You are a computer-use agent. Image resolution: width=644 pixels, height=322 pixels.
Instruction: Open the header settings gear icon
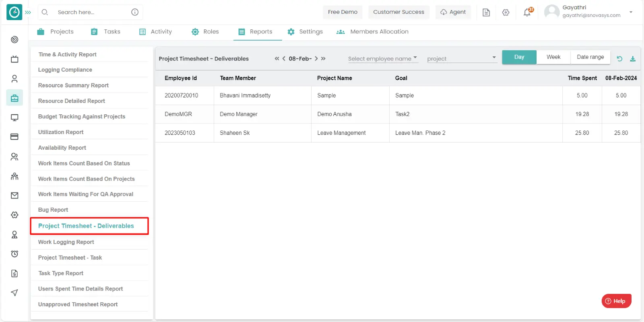506,12
